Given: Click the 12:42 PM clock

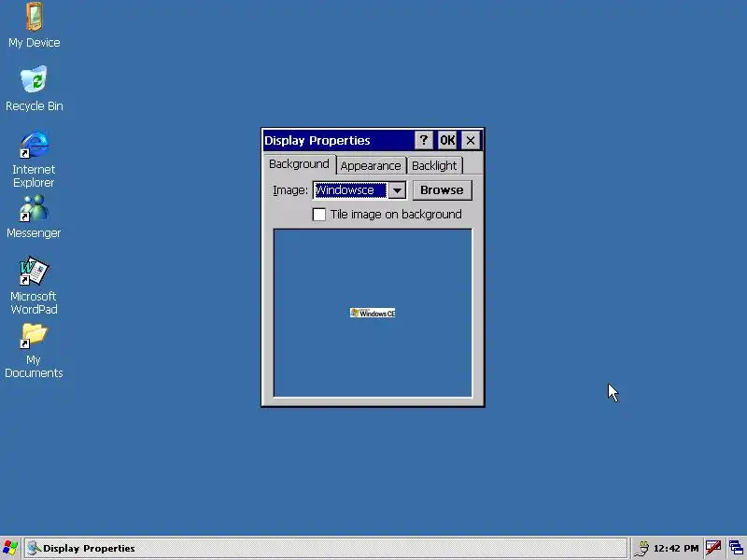Looking at the screenshot, I should tap(675, 549).
